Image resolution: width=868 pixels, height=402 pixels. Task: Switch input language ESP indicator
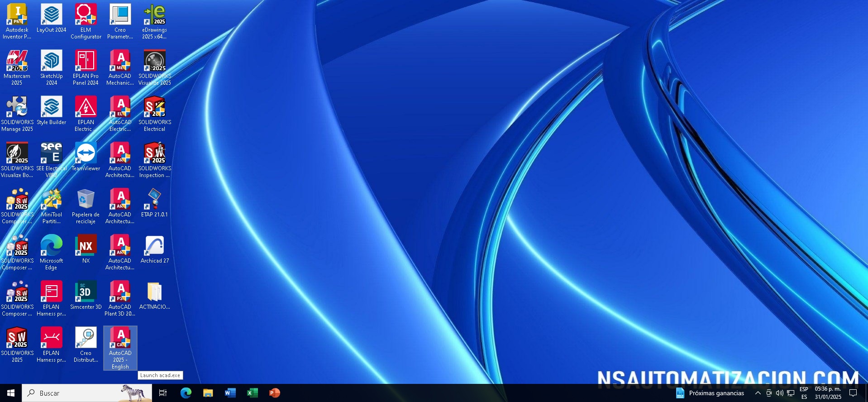click(x=804, y=393)
